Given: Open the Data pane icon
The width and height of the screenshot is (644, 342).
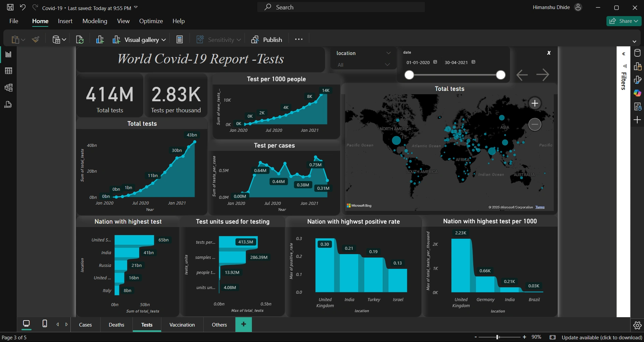Looking at the screenshot, I should pos(637,53).
